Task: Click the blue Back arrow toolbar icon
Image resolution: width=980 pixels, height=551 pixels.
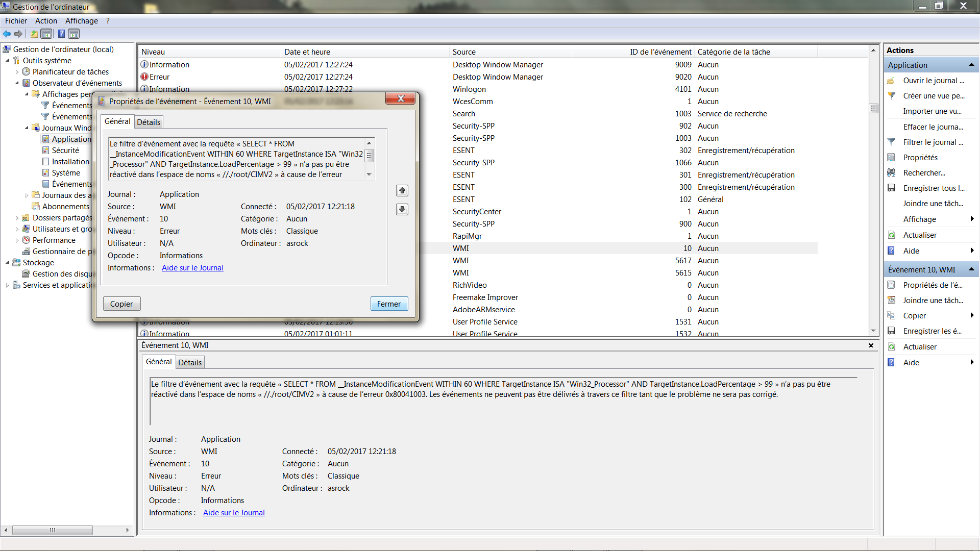Action: tap(7, 34)
